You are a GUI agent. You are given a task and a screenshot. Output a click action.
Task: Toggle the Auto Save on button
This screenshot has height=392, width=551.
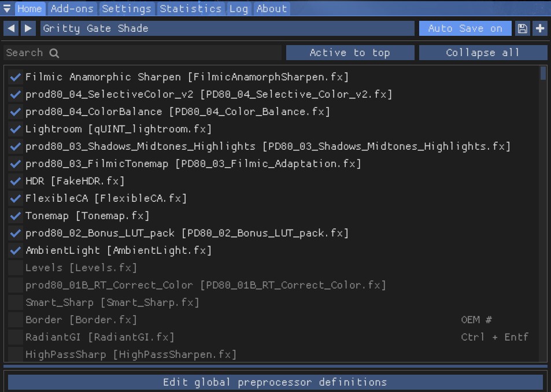click(465, 28)
